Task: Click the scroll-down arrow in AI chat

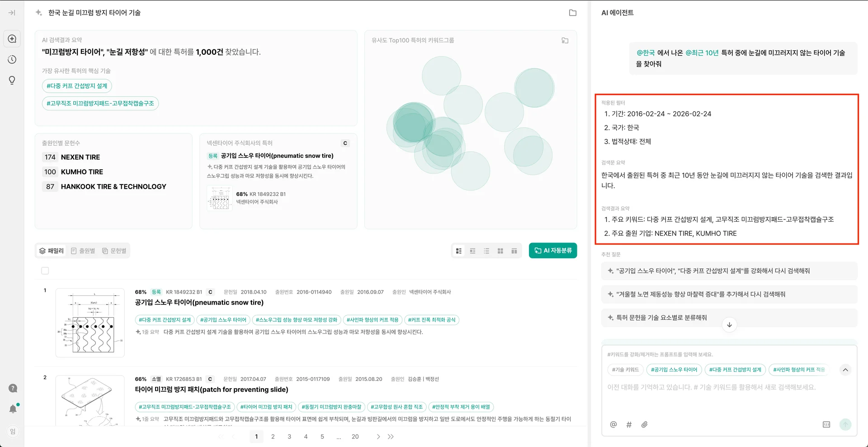Action: [x=729, y=325]
